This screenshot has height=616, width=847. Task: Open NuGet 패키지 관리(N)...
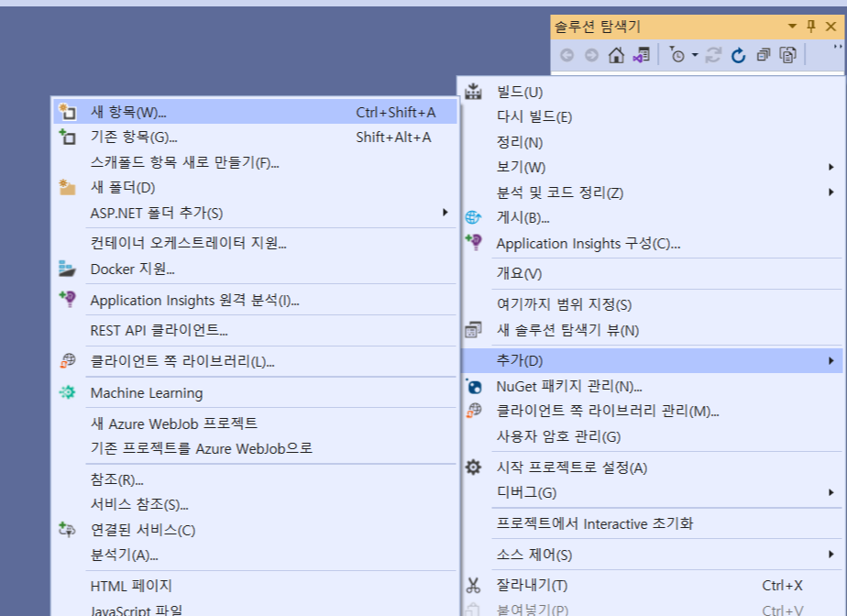click(652, 386)
